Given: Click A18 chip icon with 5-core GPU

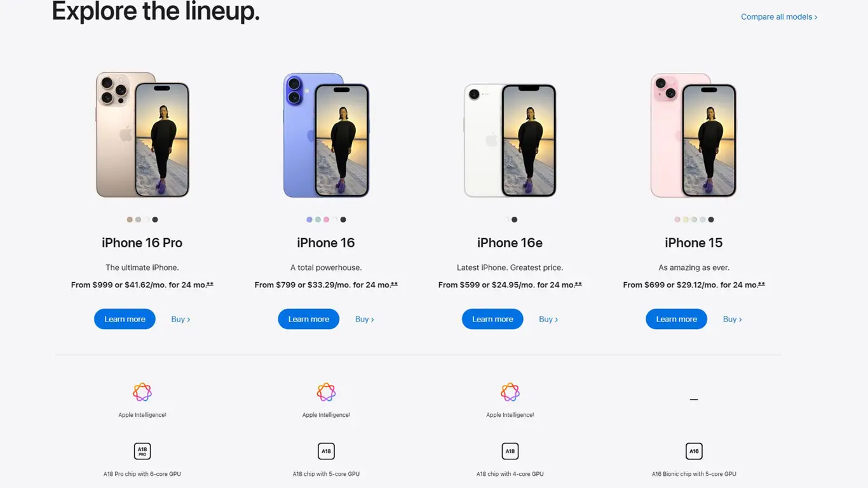Looking at the screenshot, I should [326, 451].
